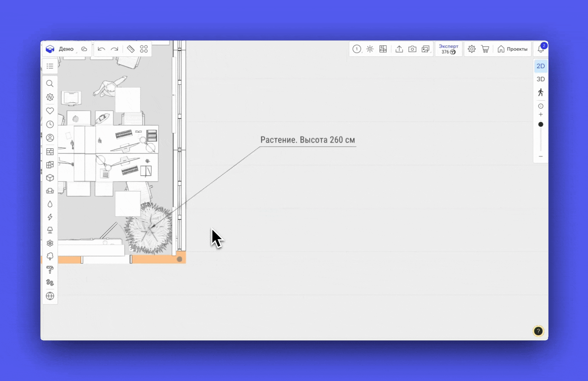Open the new items N badge icon
Image resolution: width=588 pixels, height=381 pixels.
click(50, 97)
